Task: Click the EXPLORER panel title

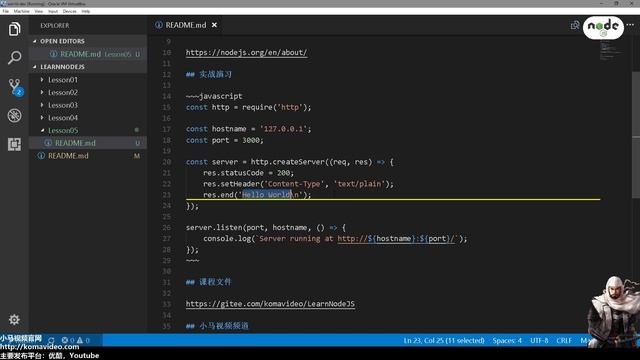Action: (55, 25)
